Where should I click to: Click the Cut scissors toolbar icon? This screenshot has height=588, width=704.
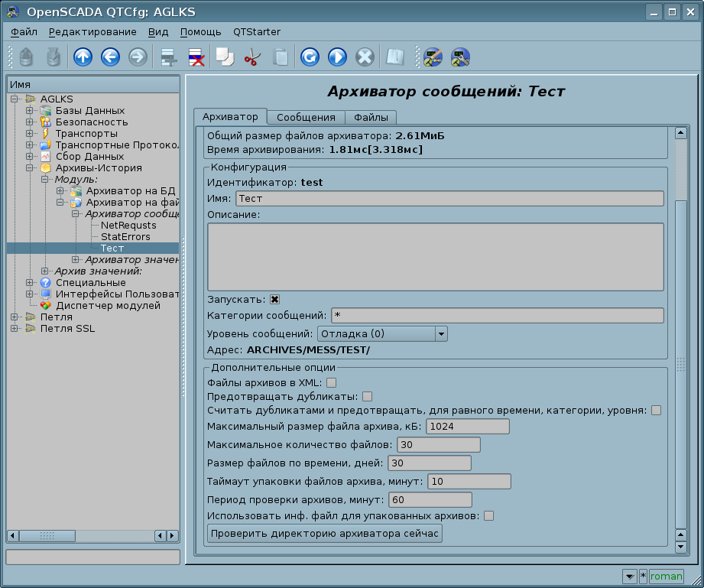pyautogui.click(x=251, y=57)
